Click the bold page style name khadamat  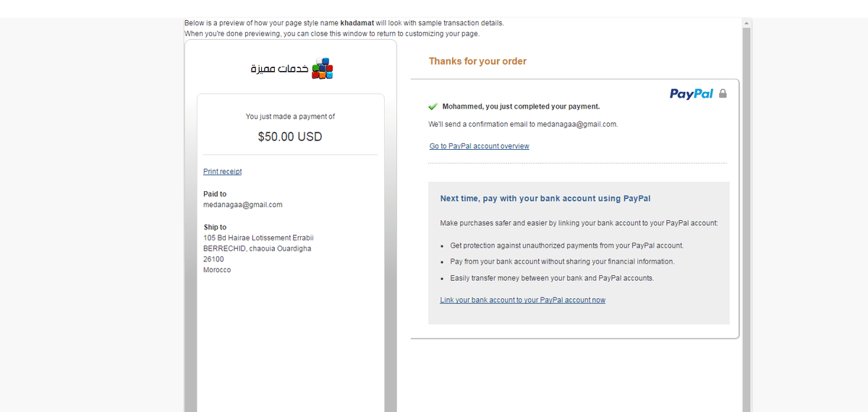tap(357, 23)
